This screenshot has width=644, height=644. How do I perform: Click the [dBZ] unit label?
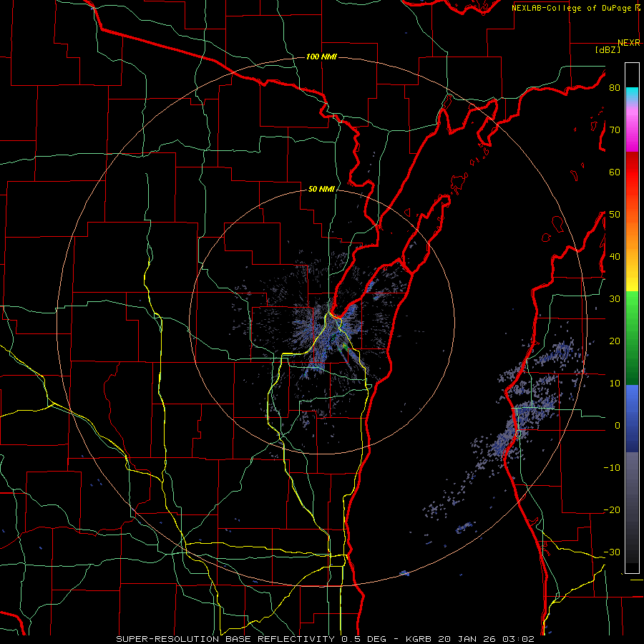608,49
